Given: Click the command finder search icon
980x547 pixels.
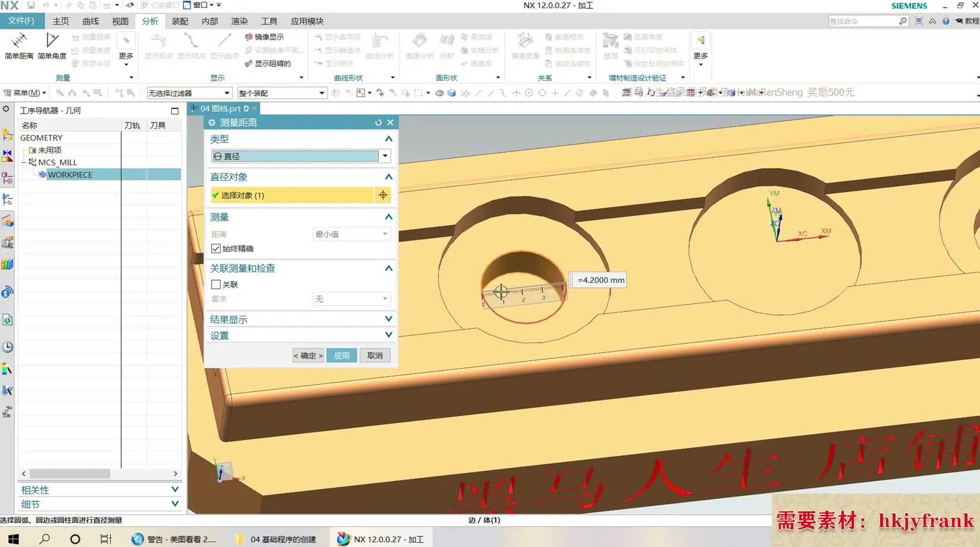Looking at the screenshot, I should click(x=903, y=21).
